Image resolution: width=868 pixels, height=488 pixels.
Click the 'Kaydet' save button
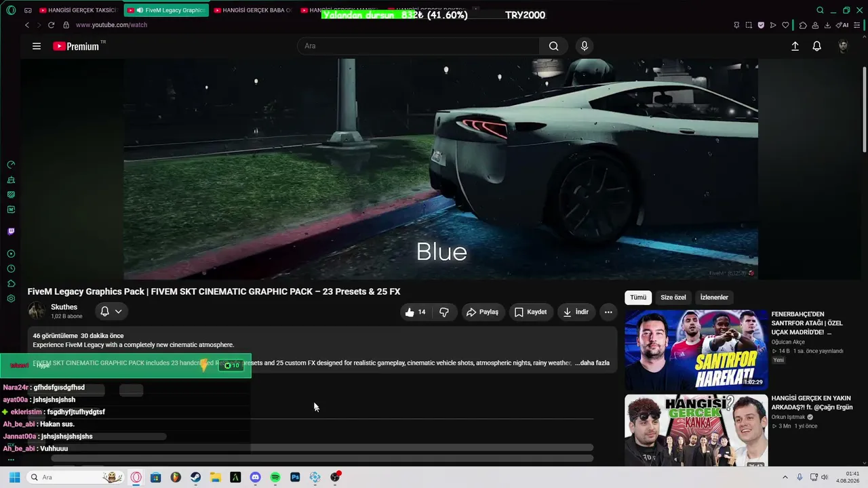tap(530, 312)
